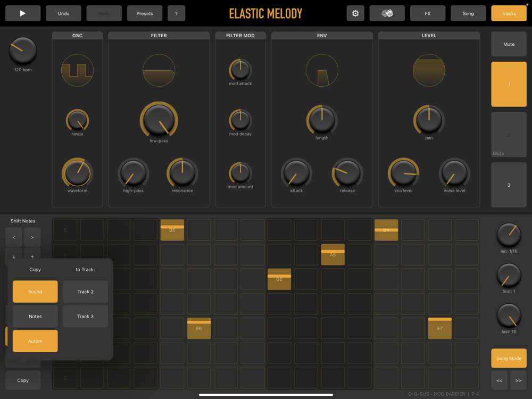Screen dimensions: 532x399
Task: Select track 3 pad
Action: coord(509,185)
